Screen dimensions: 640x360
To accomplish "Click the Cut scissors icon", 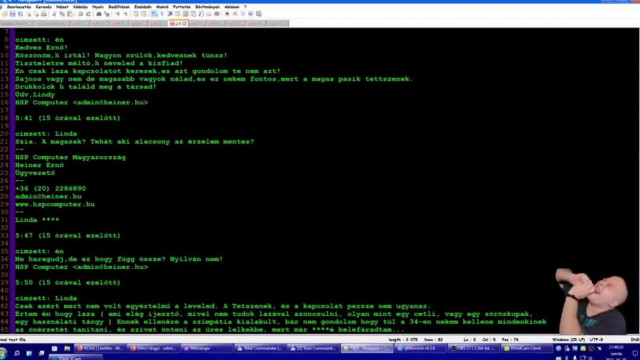I will pos(54,14).
